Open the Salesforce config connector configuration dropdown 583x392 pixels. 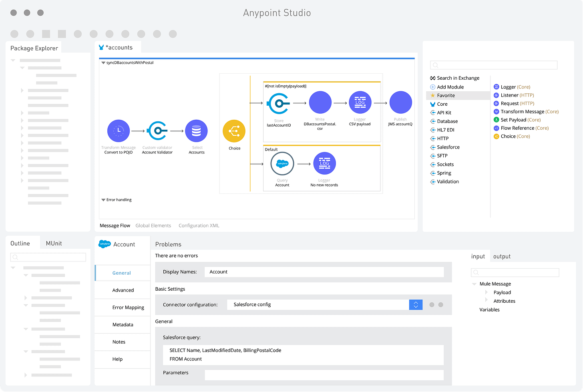tap(416, 305)
